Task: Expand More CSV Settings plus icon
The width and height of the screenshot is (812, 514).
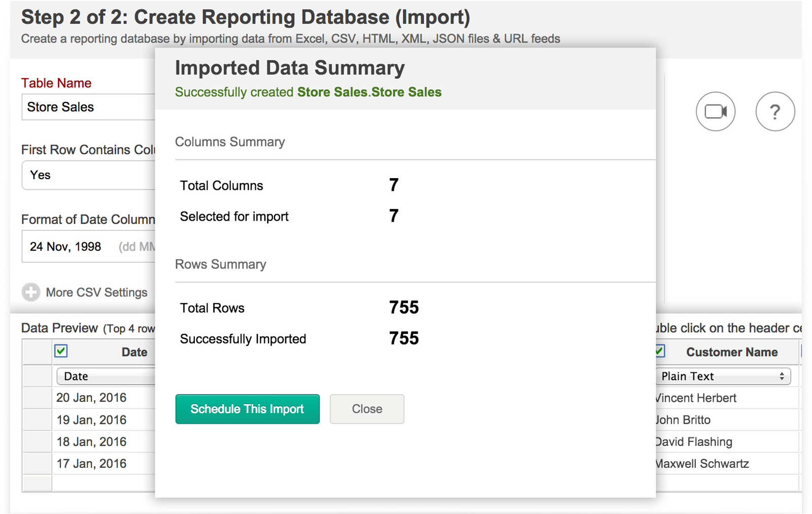Action: 31,292
